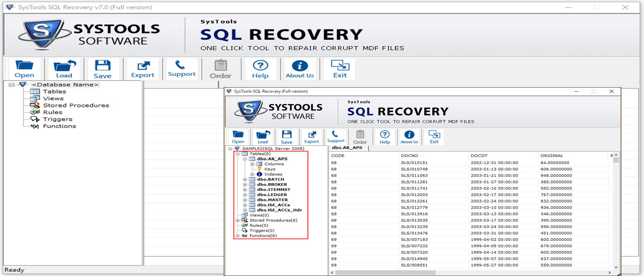Select Triggers node in back window tree
Viewport: 644px width, 276px height.
(x=57, y=119)
